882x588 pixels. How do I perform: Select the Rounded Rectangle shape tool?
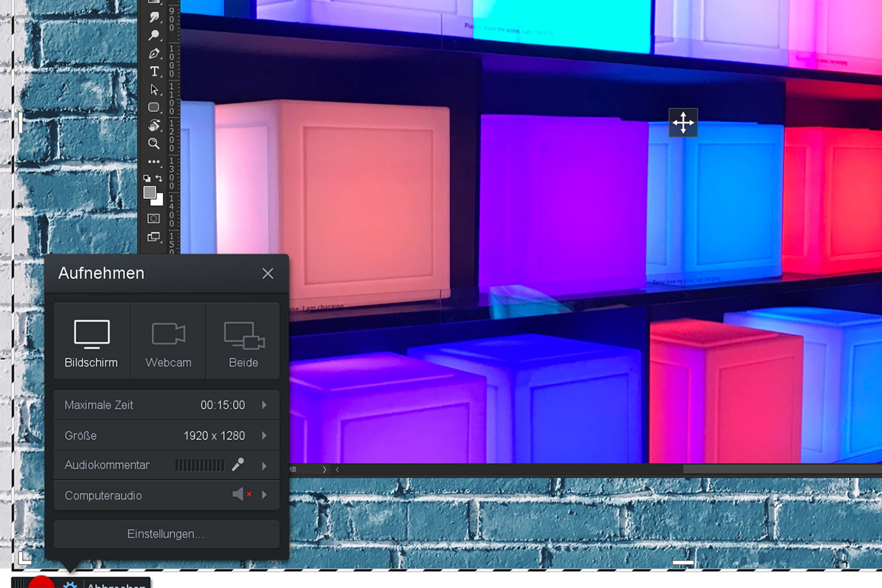click(x=154, y=107)
